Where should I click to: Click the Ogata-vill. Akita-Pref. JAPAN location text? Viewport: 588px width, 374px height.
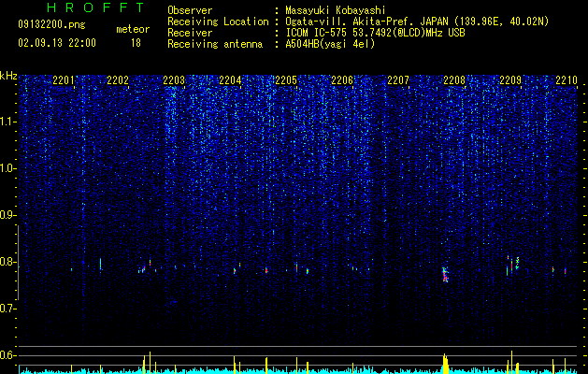[417, 22]
